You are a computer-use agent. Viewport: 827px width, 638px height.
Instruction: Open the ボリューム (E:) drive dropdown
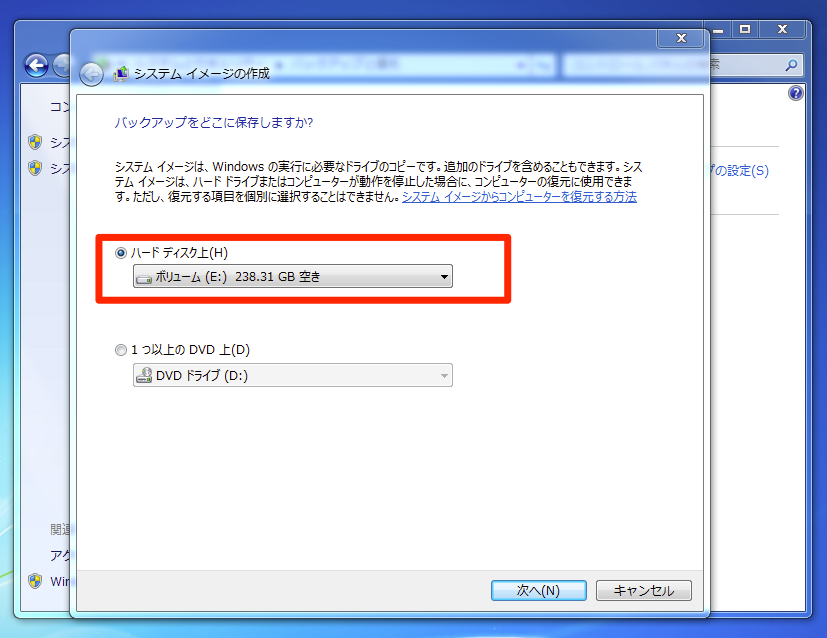[293, 276]
